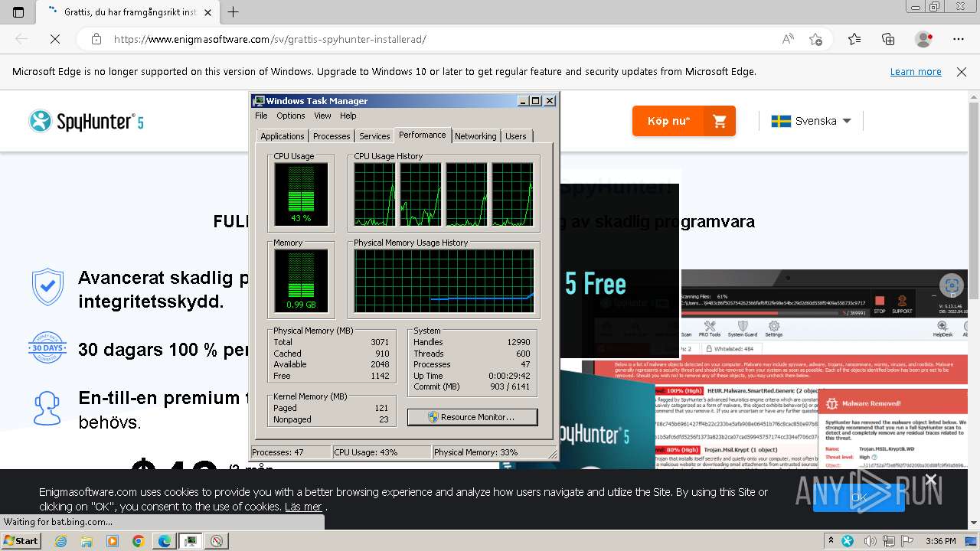The image size is (980, 551).
Task: Open Task Manager File menu
Action: pos(261,116)
